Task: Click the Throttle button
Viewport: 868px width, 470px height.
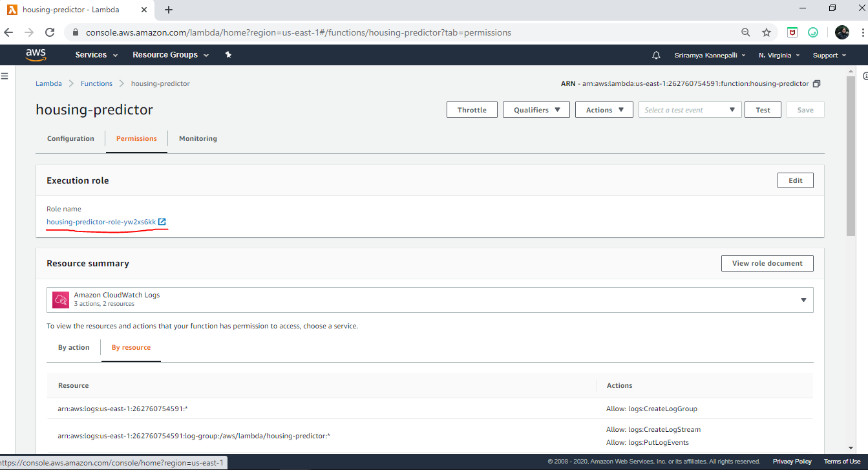Action: point(472,109)
